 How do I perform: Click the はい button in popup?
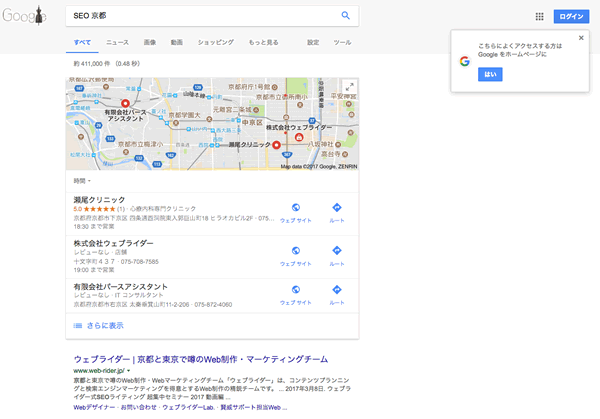point(490,74)
